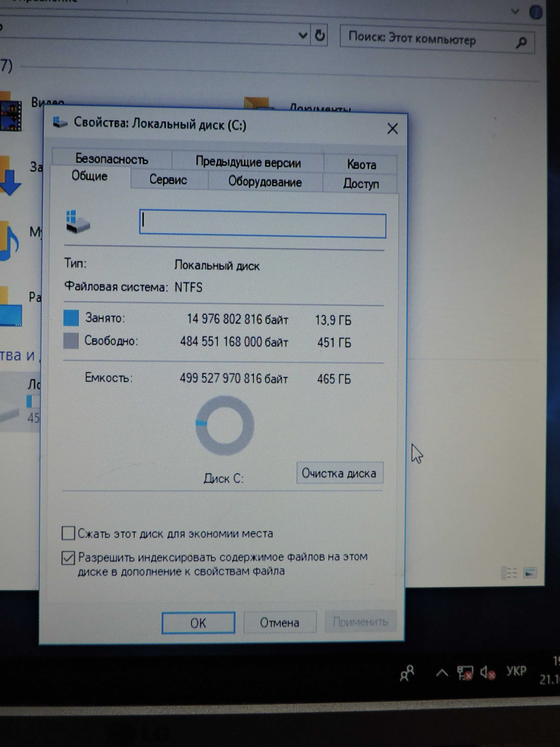560x747 pixels.
Task: Click the NTFS file system value
Action: click(188, 287)
